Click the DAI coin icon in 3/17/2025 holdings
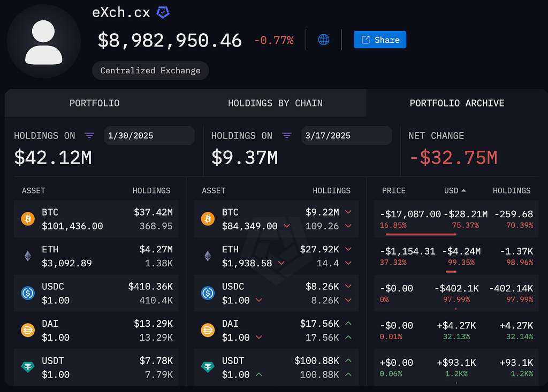This screenshot has width=548, height=392. tap(208, 330)
